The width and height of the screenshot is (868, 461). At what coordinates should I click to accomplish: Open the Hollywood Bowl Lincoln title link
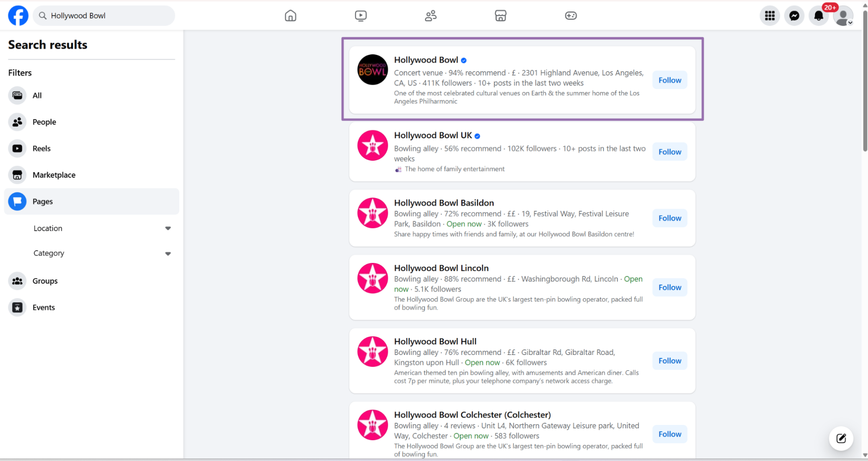pos(441,268)
